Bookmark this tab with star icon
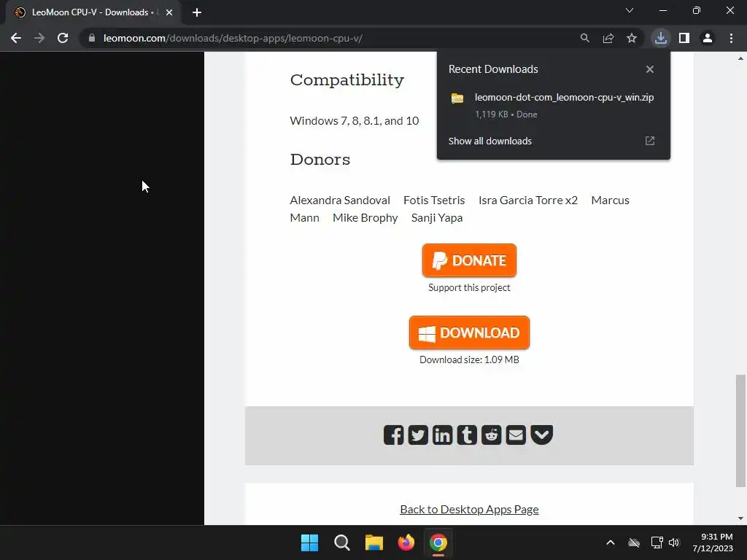This screenshot has width=747, height=560. click(631, 38)
